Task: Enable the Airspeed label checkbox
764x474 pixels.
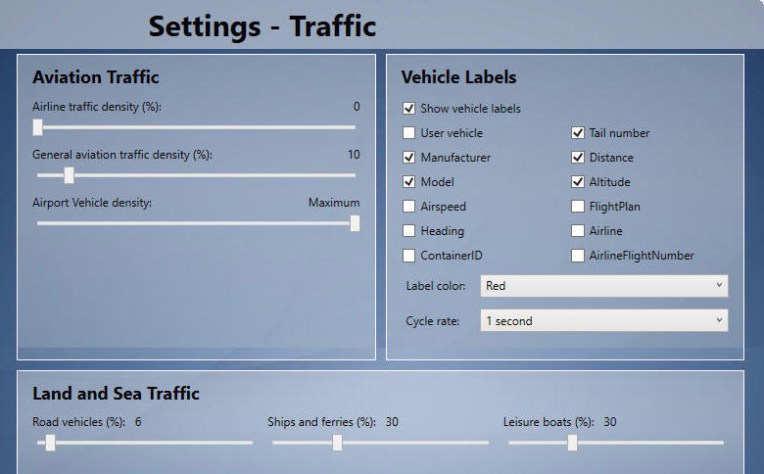Action: [409, 206]
